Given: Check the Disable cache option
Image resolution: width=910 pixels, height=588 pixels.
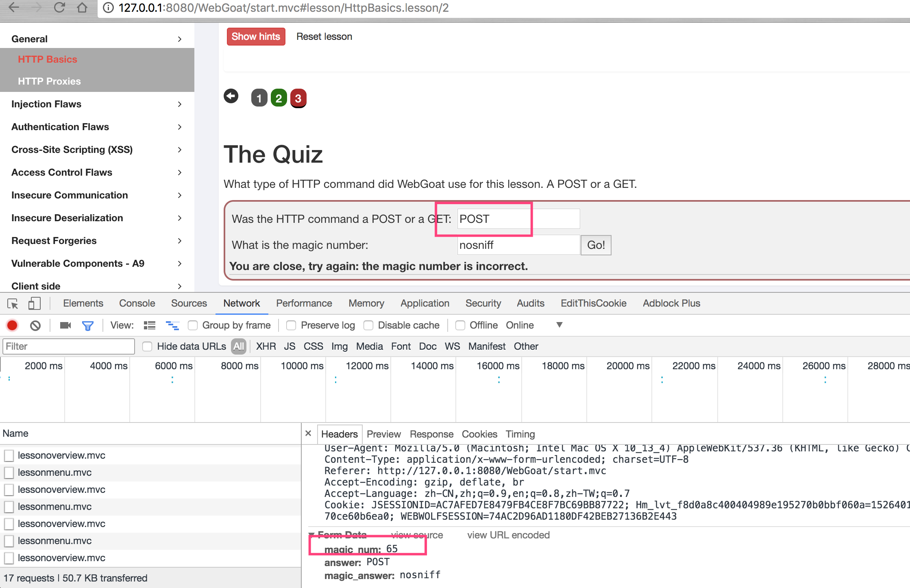Looking at the screenshot, I should tap(368, 325).
